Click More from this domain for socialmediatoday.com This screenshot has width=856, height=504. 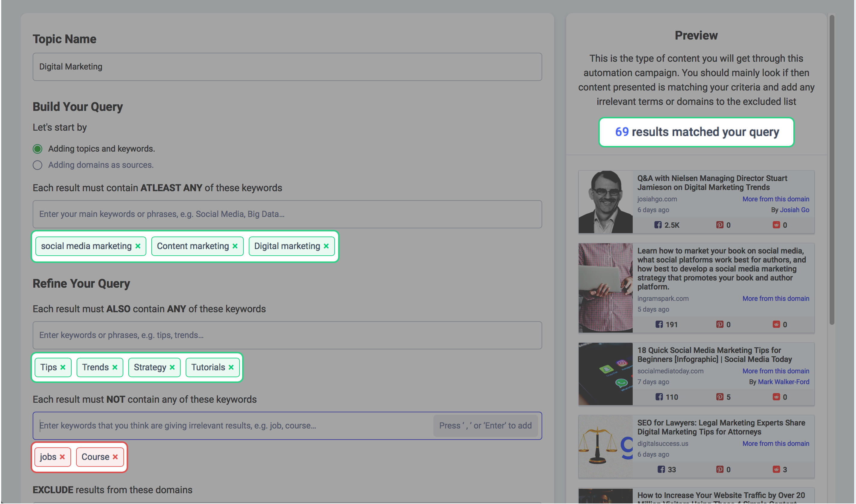click(776, 371)
